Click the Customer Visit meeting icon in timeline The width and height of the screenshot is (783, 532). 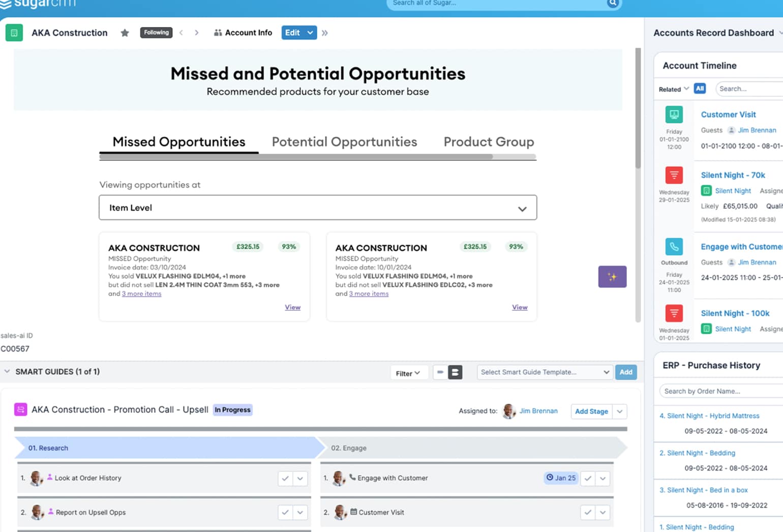click(x=674, y=114)
